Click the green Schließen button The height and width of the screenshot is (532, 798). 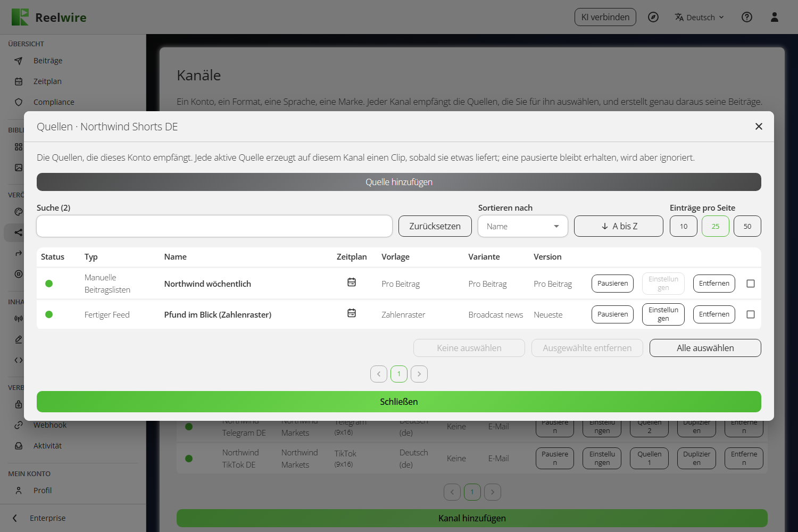[399, 402]
